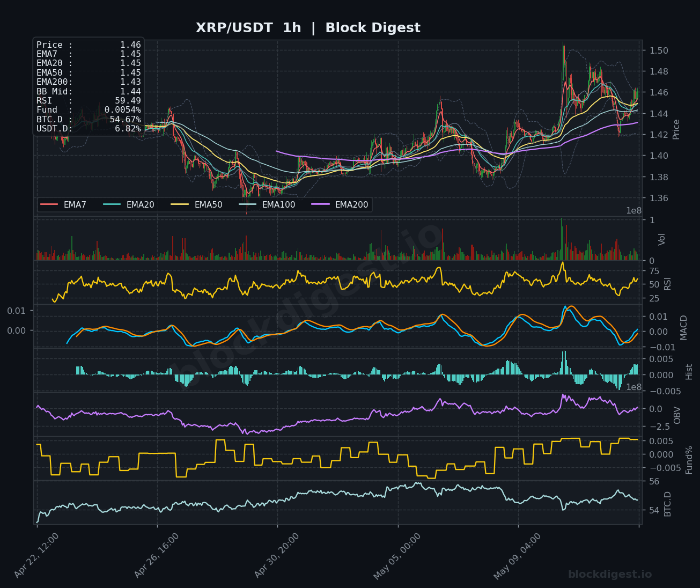
Task: Click the RSI axis 75 tick
Action: 654,271
